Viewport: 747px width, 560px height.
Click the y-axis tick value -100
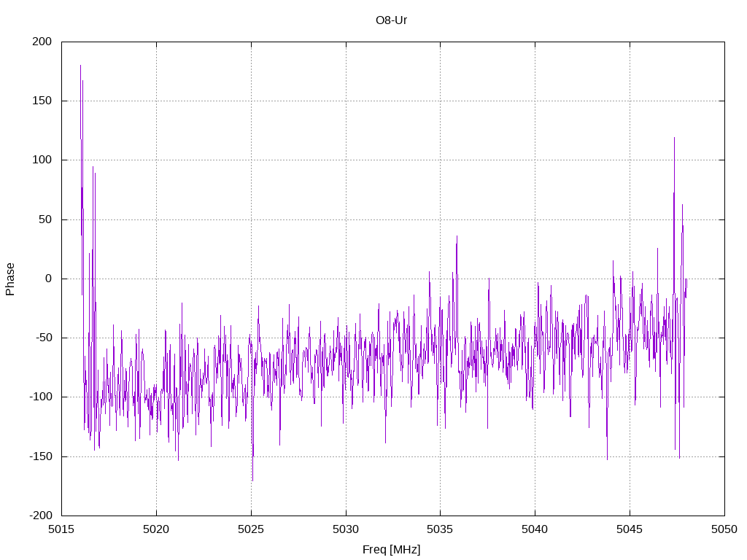point(41,397)
